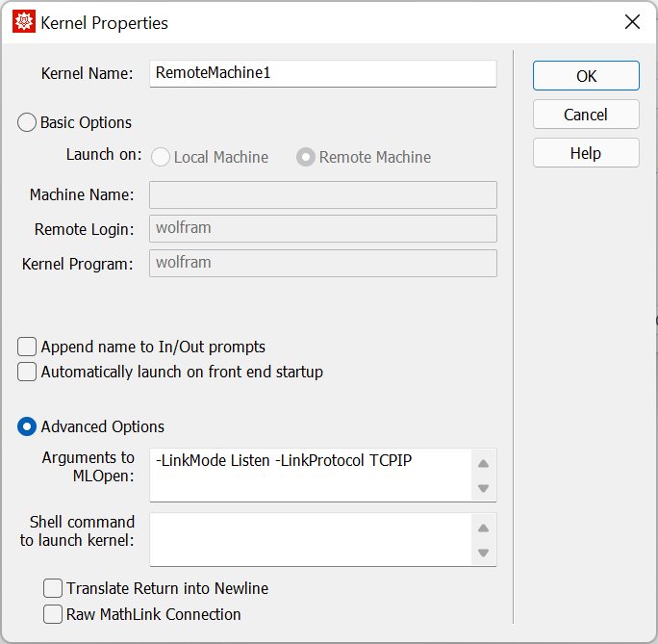Choose Remote Machine launch option
This screenshot has height=644, width=658.
click(306, 157)
